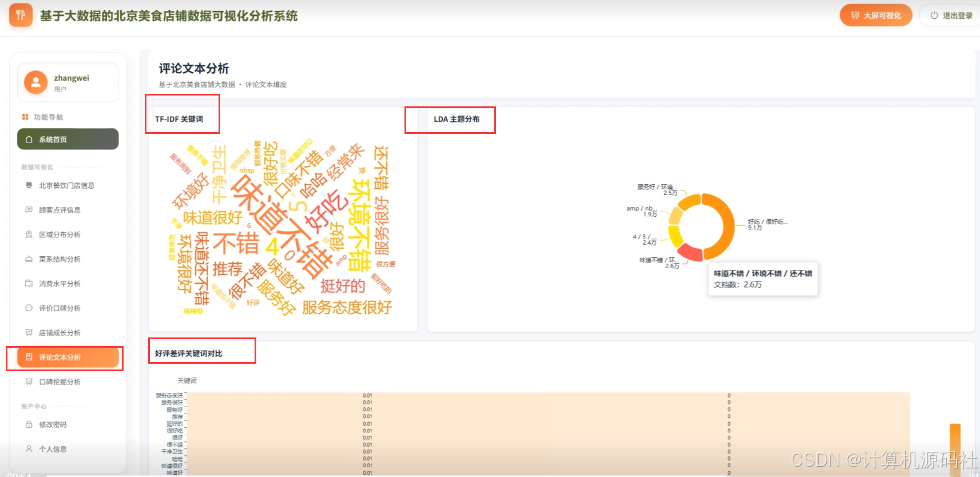
Task: Click the 服务态度很好 word in word cloud
Action: point(347,308)
